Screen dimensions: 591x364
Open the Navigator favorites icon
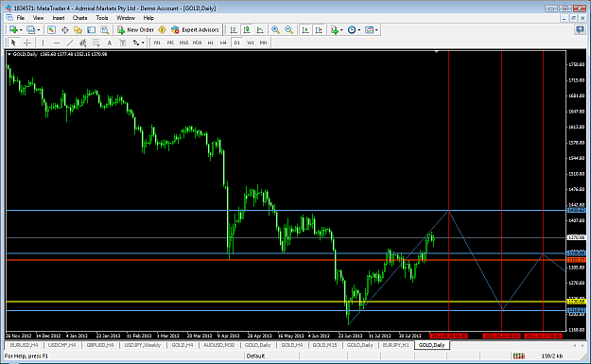click(x=78, y=29)
